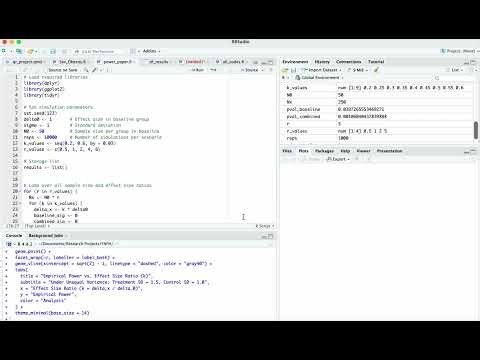The width and height of the screenshot is (480, 360).
Task: Click the maximize console pane icon
Action: (271, 237)
